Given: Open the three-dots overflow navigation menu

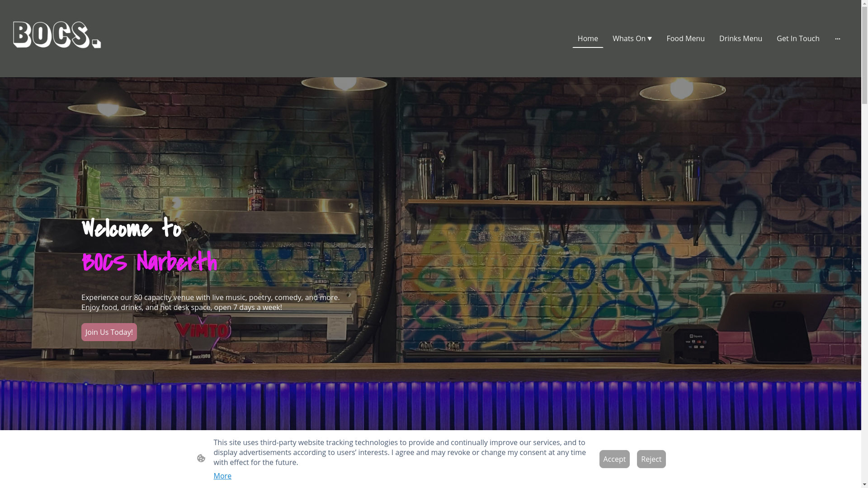Looking at the screenshot, I should (x=837, y=39).
